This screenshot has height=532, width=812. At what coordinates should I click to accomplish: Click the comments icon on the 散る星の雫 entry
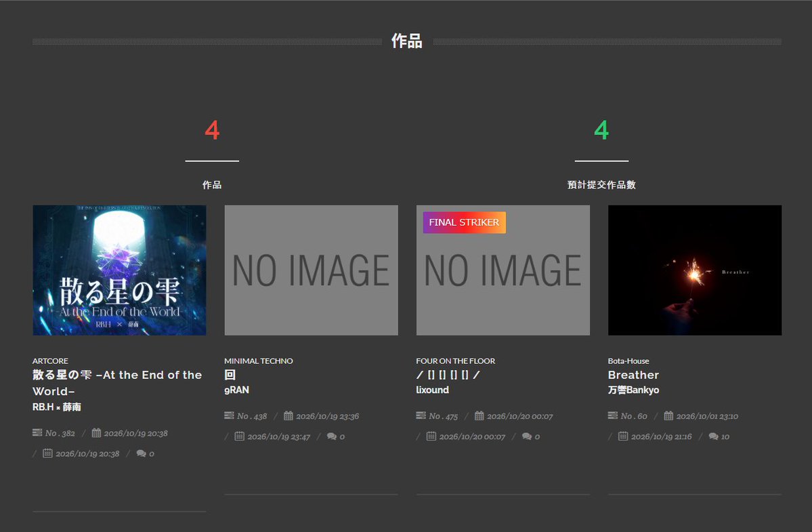pos(141,453)
